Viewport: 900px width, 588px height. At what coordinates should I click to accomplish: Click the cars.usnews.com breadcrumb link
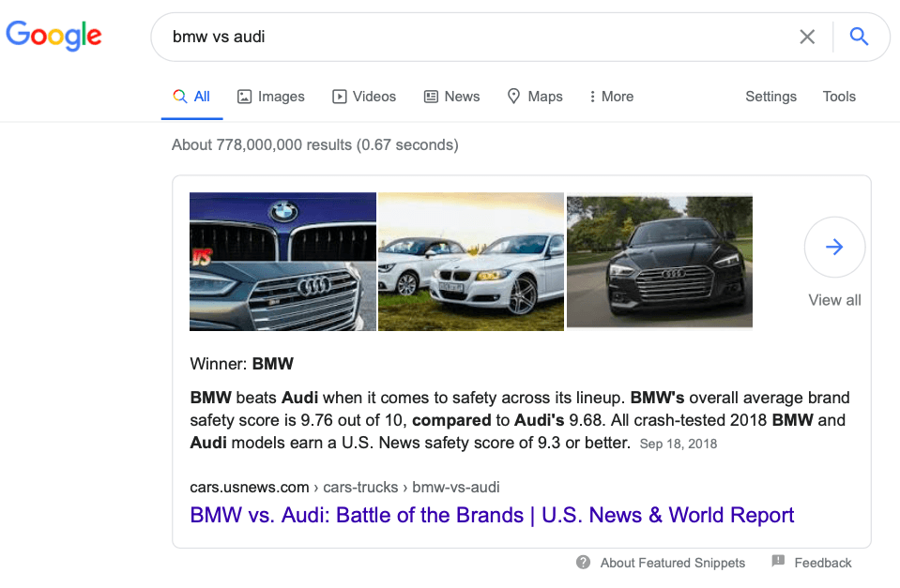coord(249,487)
